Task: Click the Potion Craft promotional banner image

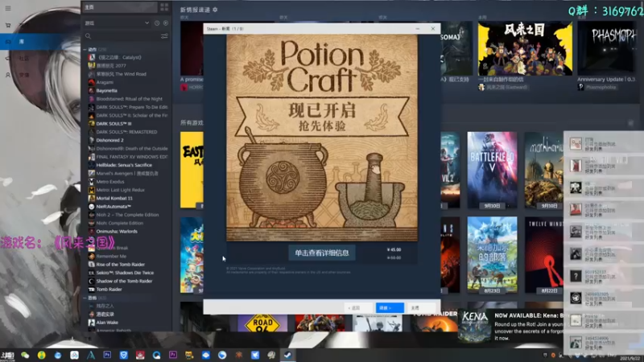Action: point(322,137)
